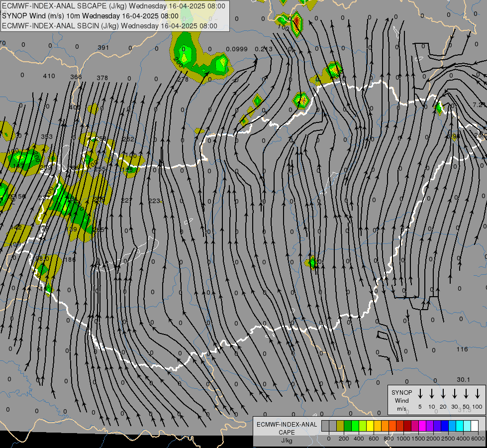
Task: Click the 200 tick label on color scale
Action: (x=344, y=439)
